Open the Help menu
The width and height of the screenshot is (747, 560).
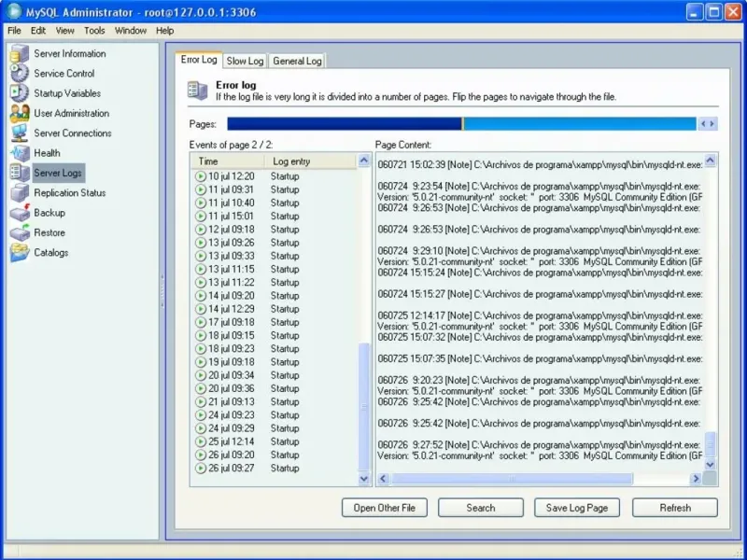[165, 31]
